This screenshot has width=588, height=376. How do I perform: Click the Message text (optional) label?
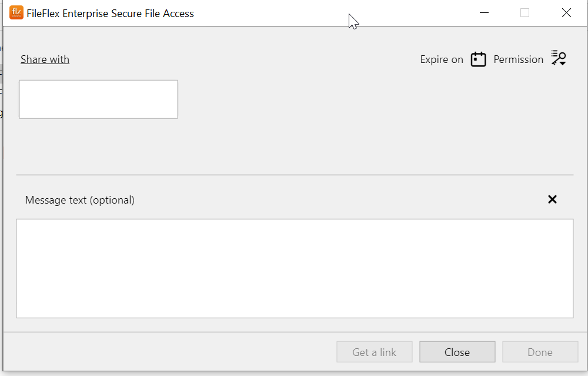coord(80,200)
